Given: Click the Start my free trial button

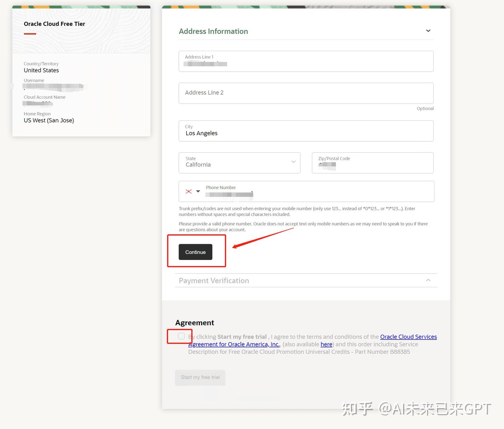Looking at the screenshot, I should pos(200,378).
